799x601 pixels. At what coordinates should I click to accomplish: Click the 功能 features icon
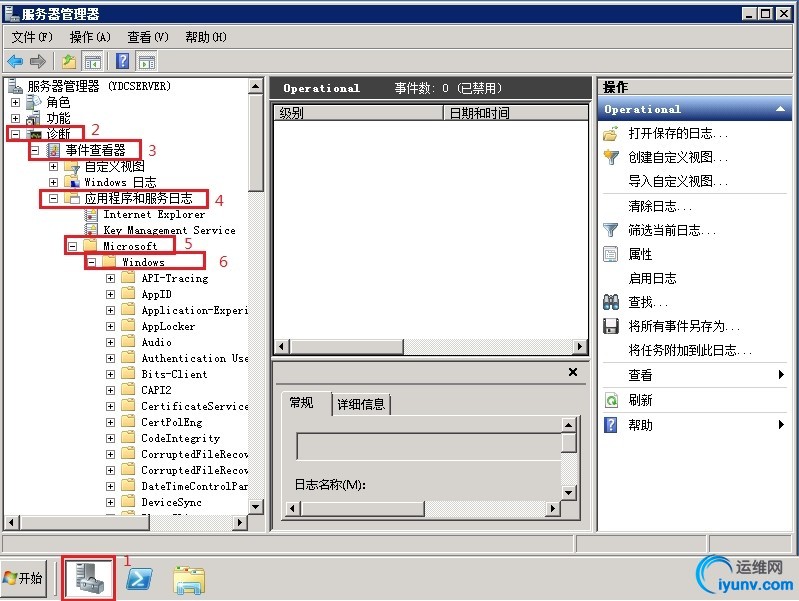tap(34, 118)
